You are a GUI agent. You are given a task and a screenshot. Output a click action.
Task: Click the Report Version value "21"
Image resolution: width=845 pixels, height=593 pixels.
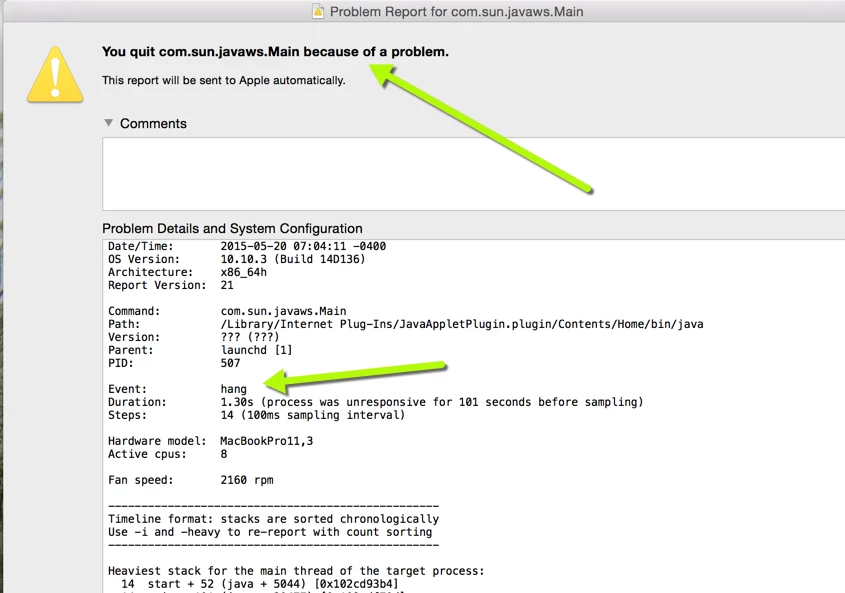pos(227,285)
